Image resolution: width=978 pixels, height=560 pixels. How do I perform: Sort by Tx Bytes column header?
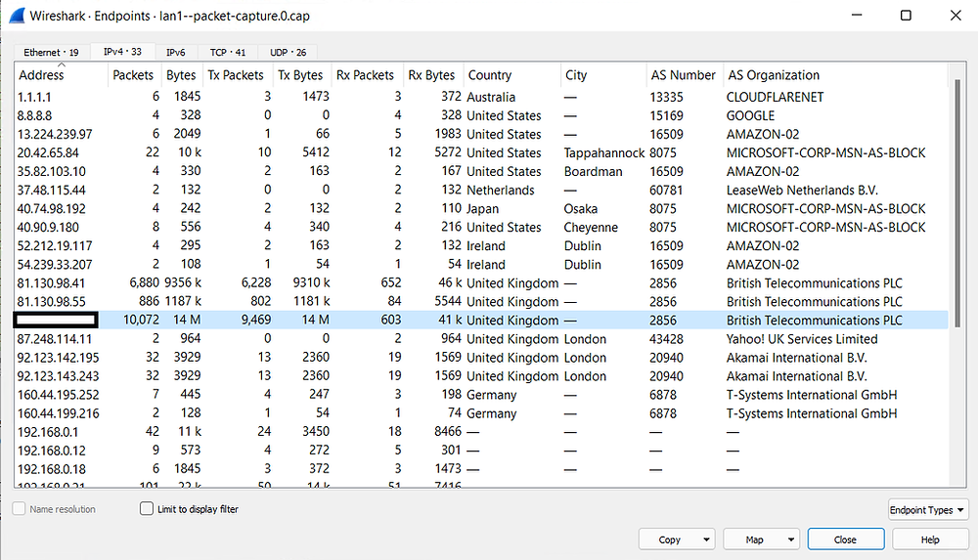(x=300, y=75)
